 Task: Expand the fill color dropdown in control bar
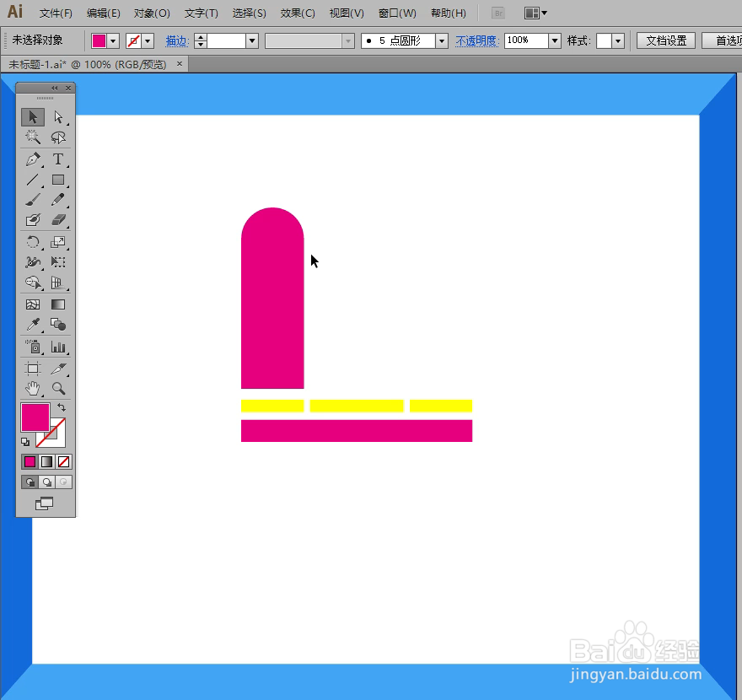pos(113,41)
